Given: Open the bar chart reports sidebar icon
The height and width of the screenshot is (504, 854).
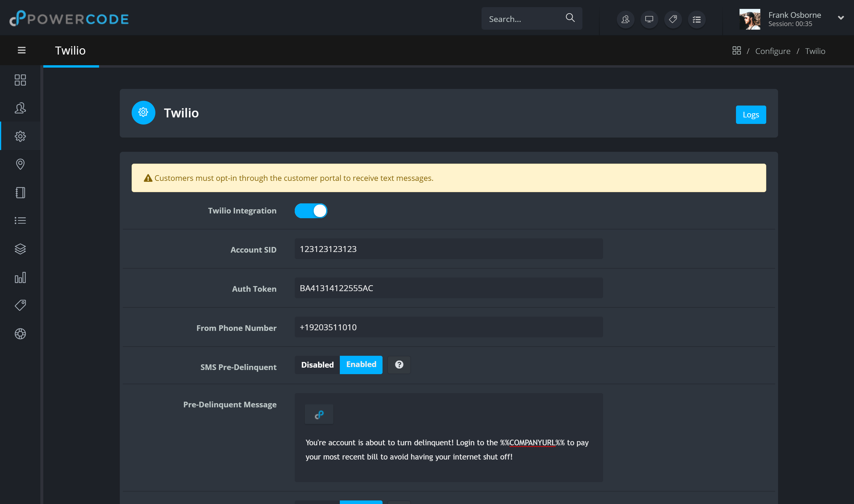Looking at the screenshot, I should (x=20, y=277).
